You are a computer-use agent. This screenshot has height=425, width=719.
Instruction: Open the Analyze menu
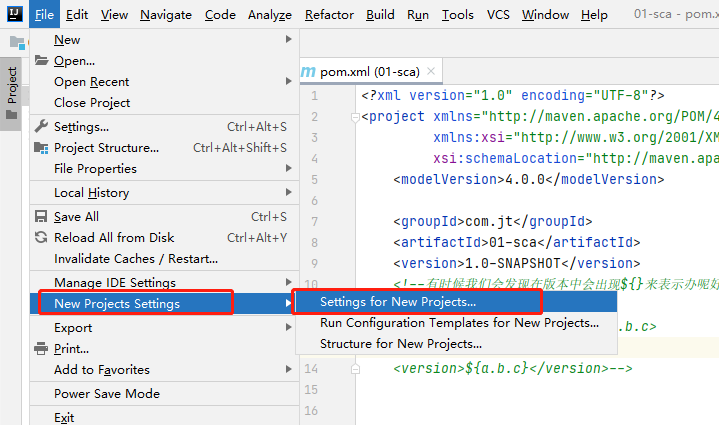pos(270,15)
